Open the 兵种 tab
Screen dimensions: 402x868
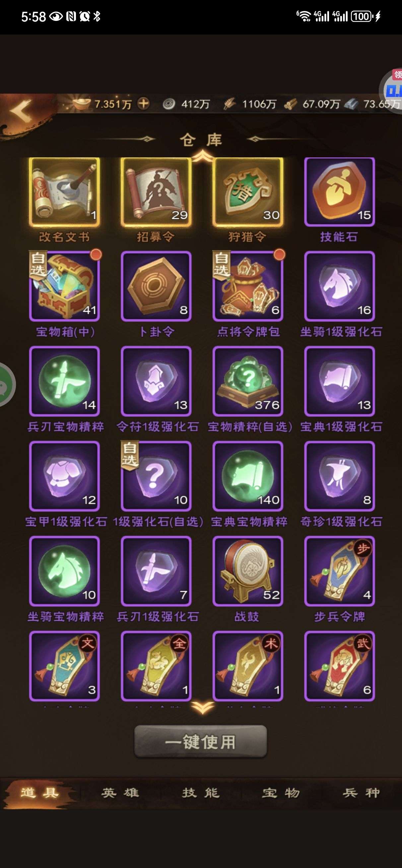(361, 793)
